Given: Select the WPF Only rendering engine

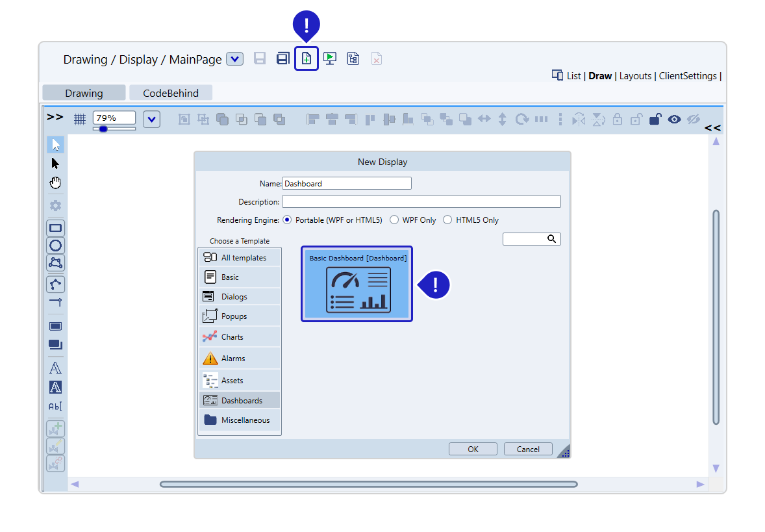Looking at the screenshot, I should click(x=394, y=220).
